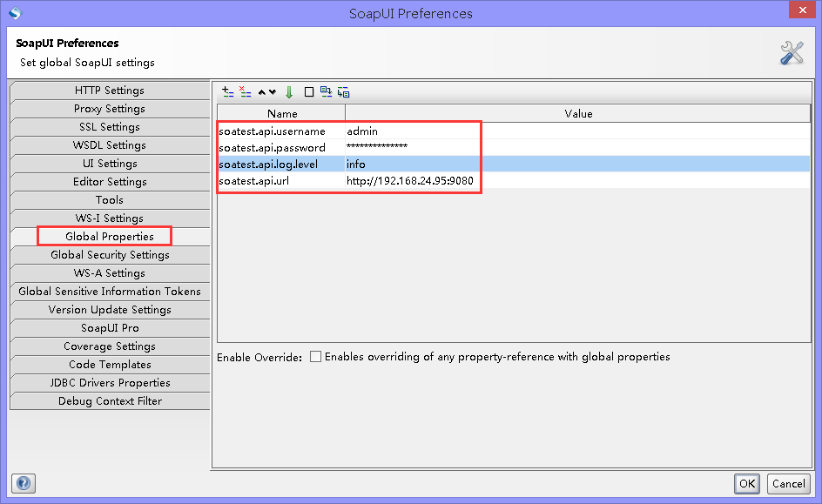The image size is (822, 504).
Task: Move selected property up
Action: 262,92
